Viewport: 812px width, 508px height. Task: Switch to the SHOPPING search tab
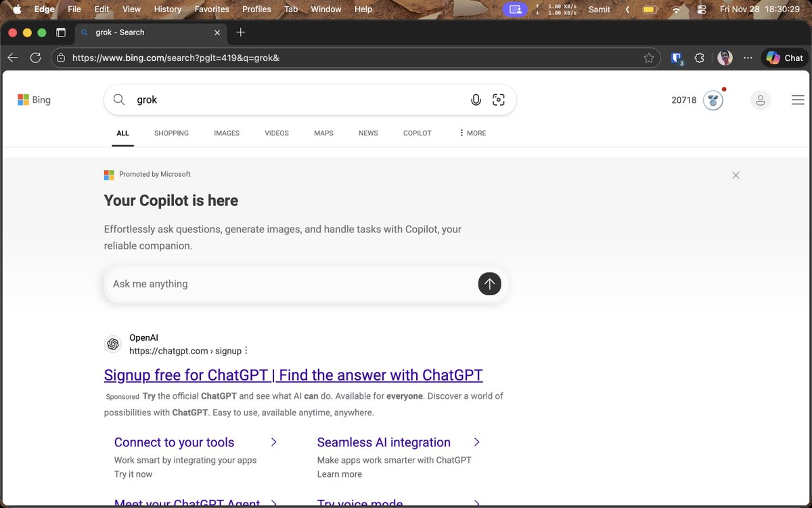pyautogui.click(x=171, y=133)
